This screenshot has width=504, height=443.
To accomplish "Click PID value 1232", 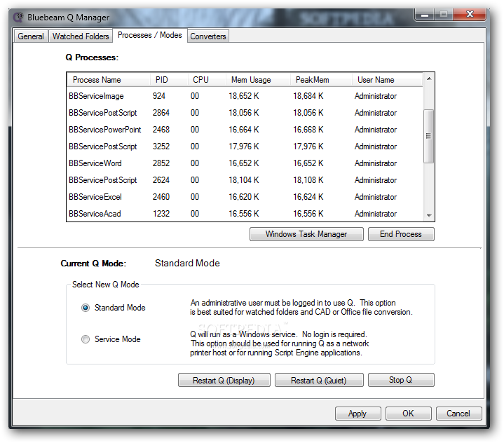I will (161, 214).
